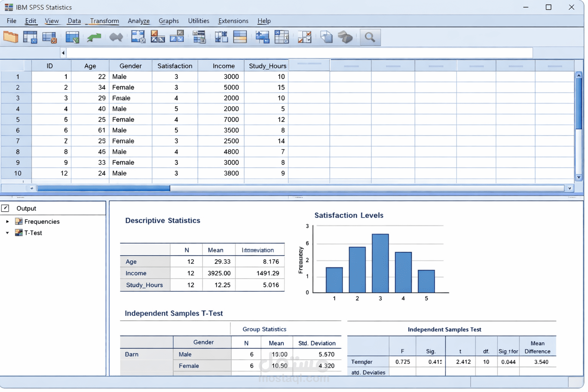Click the split-file grid toolbar icon

tap(221, 37)
